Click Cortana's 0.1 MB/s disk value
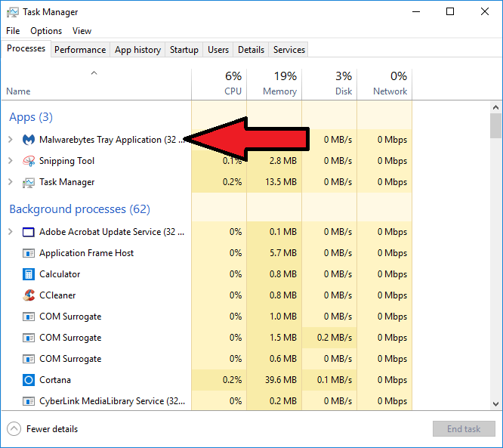 coord(335,380)
